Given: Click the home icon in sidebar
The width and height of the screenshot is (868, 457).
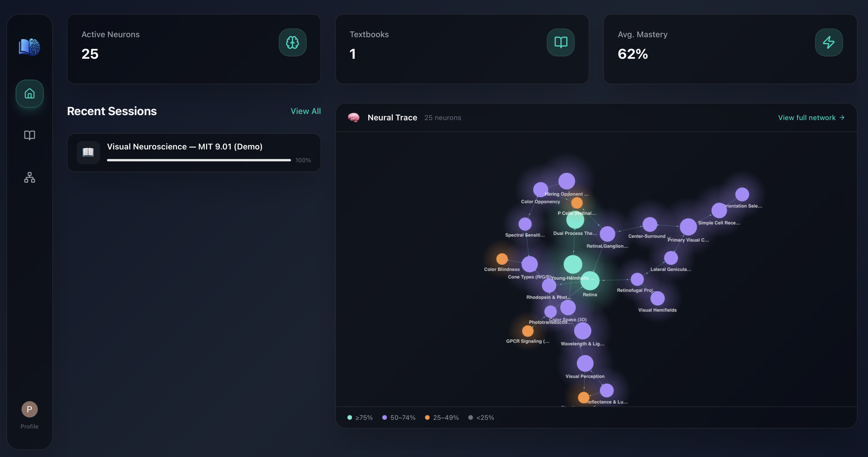Looking at the screenshot, I should pyautogui.click(x=30, y=93).
